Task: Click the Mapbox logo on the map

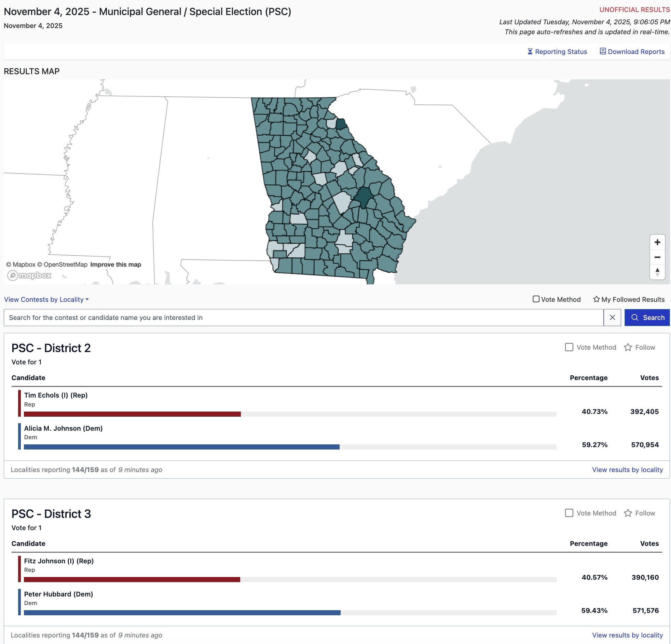Action: (29, 275)
